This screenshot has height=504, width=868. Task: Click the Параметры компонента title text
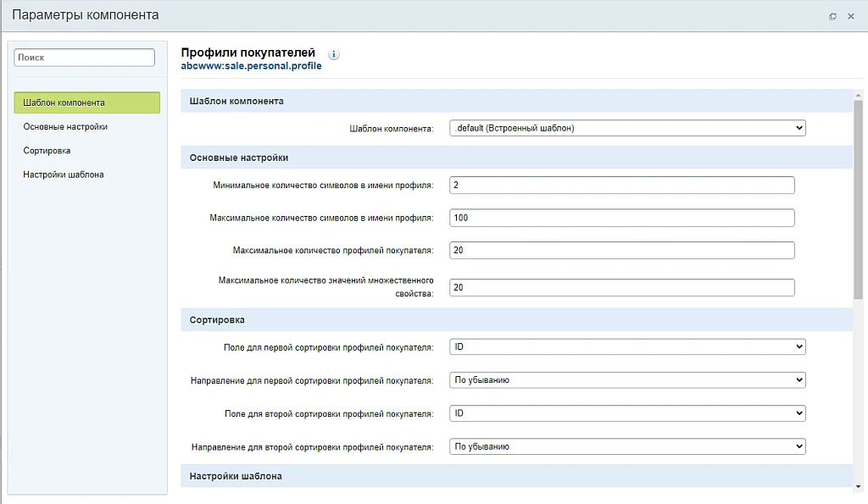(86, 15)
